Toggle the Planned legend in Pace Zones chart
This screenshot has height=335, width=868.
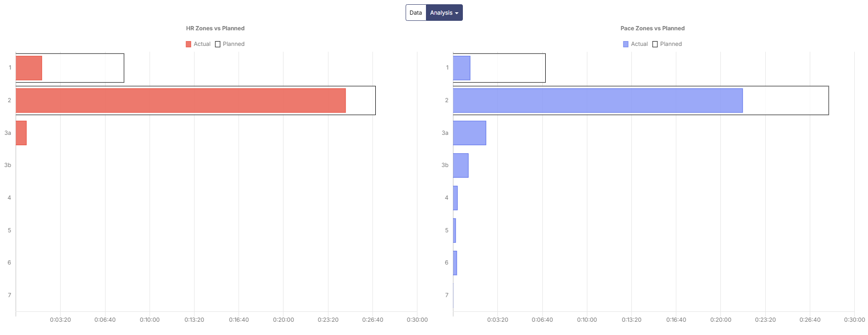667,44
